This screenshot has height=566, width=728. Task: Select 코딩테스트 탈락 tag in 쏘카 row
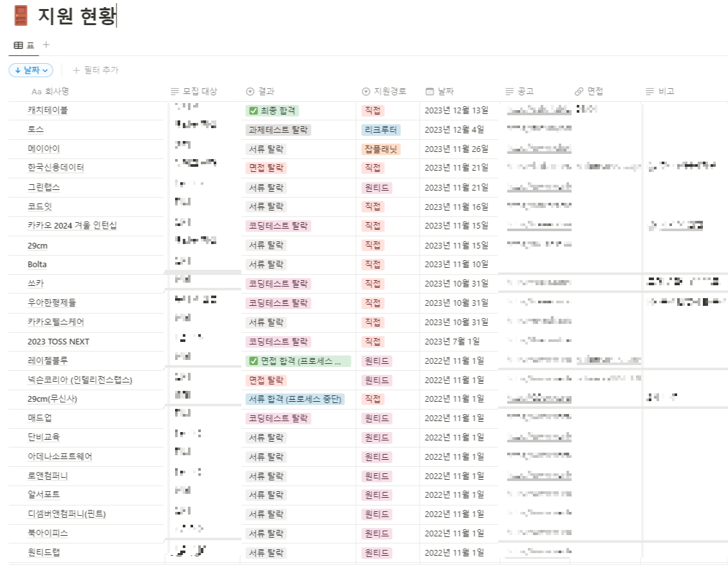[x=278, y=284]
